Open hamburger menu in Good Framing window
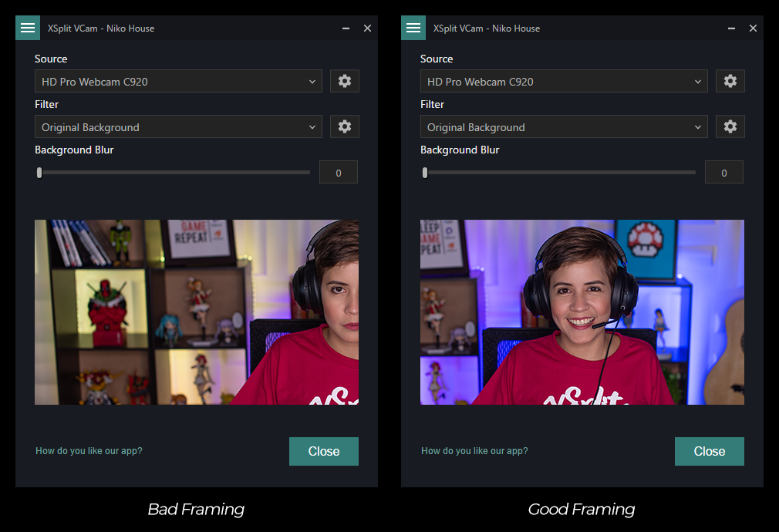Screen dimensions: 779x532 413,28
